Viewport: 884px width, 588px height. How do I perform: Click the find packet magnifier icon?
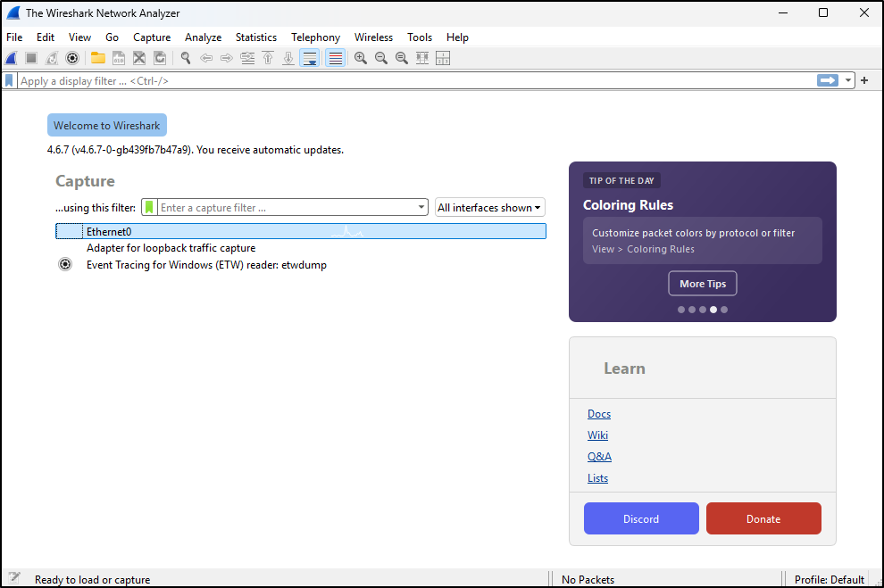pos(186,58)
